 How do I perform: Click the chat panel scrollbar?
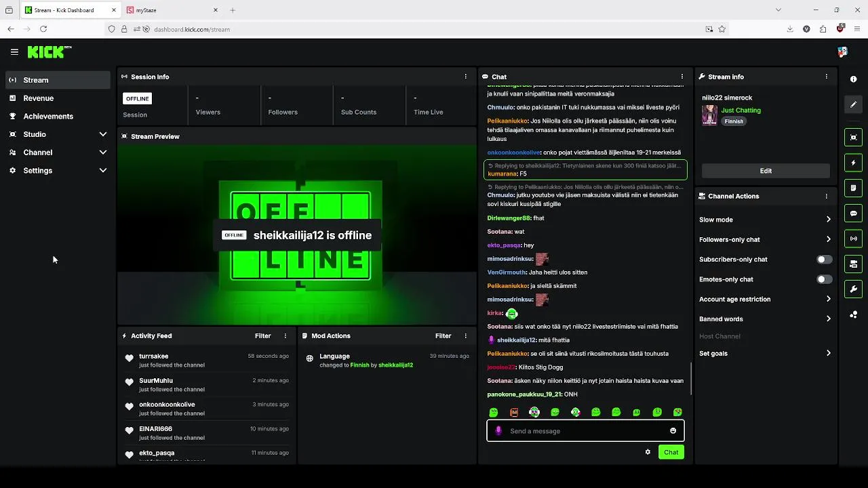(x=691, y=379)
